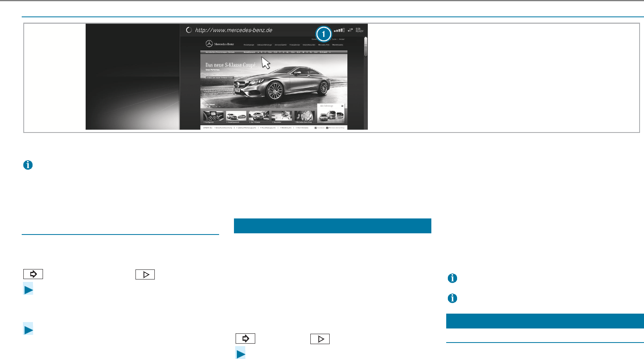The height and width of the screenshot is (359, 644).
Task: Click the Kontakt link in page header
Action: tap(342, 39)
